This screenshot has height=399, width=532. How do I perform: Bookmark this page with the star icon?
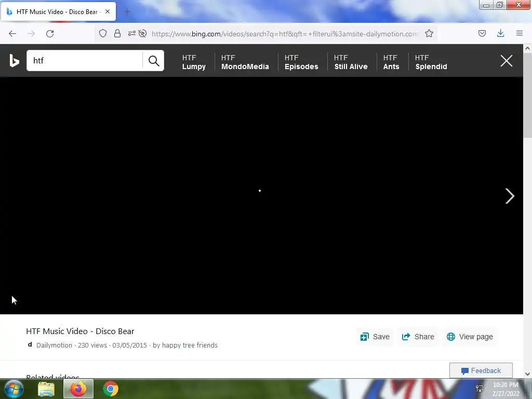pyautogui.click(x=429, y=33)
